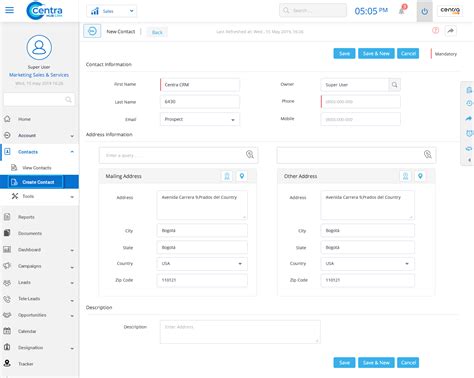Click the top Save button
The width and height of the screenshot is (474, 378).
click(x=344, y=53)
